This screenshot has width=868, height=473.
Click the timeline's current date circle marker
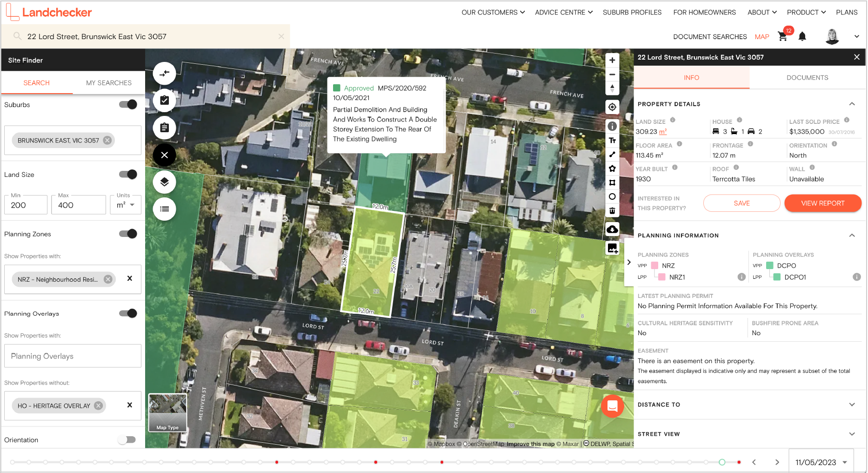[722, 462]
